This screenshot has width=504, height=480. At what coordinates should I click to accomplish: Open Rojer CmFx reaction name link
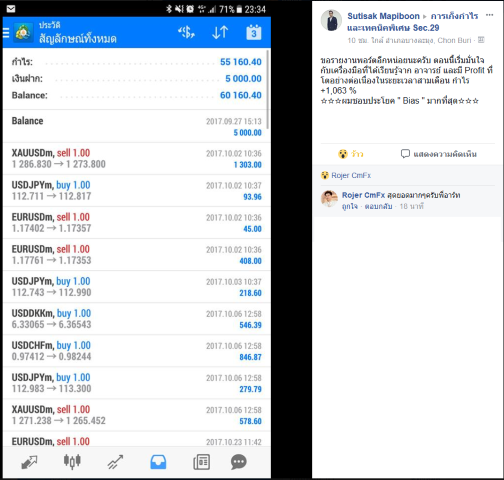351,175
